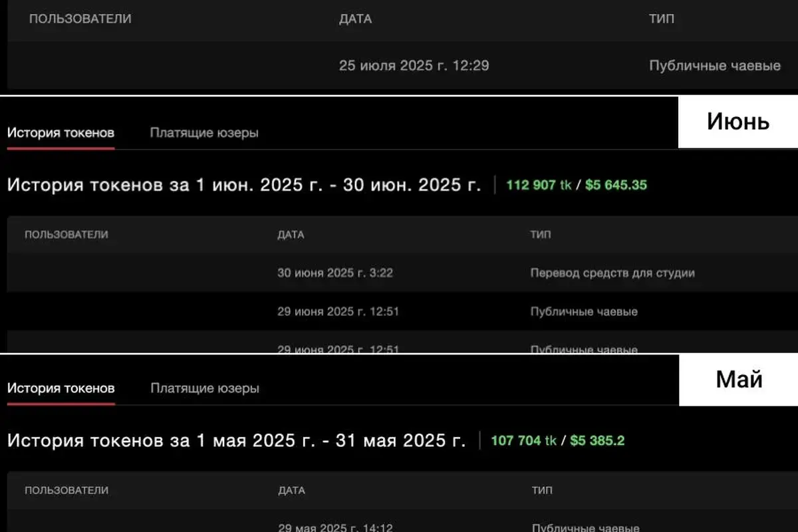This screenshot has width=798, height=532.
Task: Click the $5 385.2 May earnings amount
Action: pos(597,440)
